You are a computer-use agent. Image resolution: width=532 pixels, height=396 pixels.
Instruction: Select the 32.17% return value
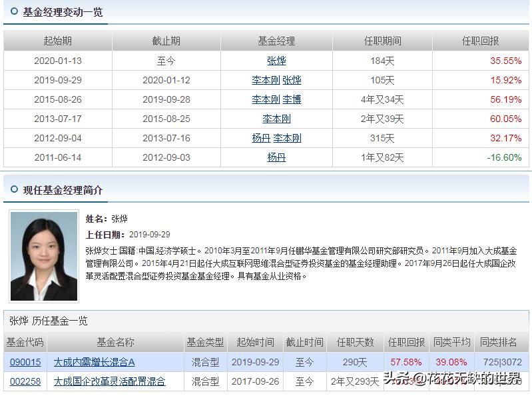pyautogui.click(x=505, y=138)
